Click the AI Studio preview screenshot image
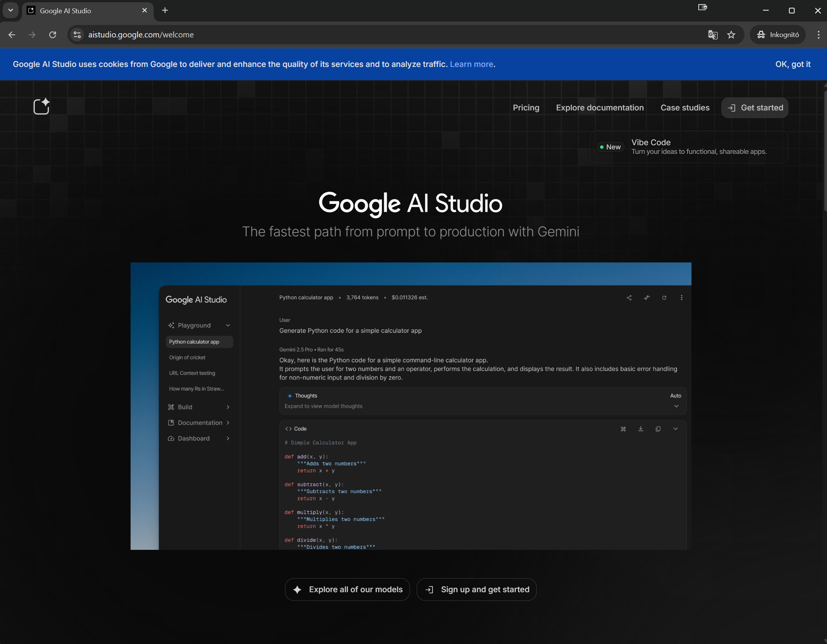The width and height of the screenshot is (827, 644). [x=410, y=406]
